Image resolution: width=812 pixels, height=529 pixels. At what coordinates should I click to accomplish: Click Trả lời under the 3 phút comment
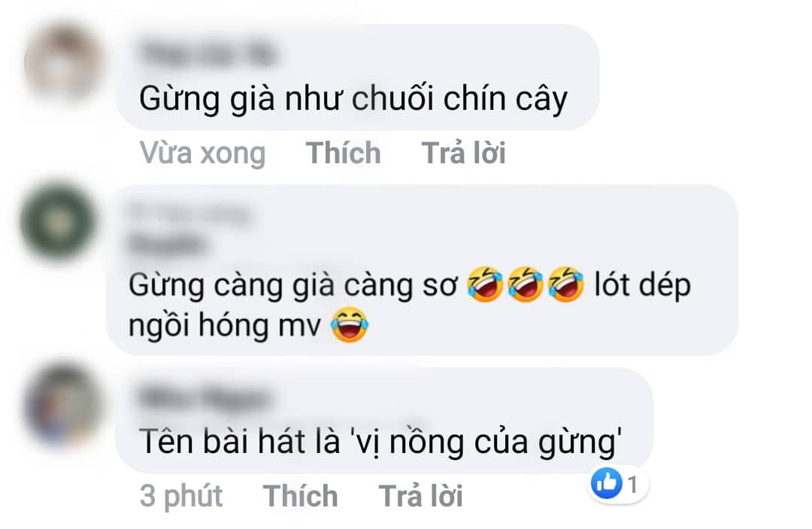(420, 496)
